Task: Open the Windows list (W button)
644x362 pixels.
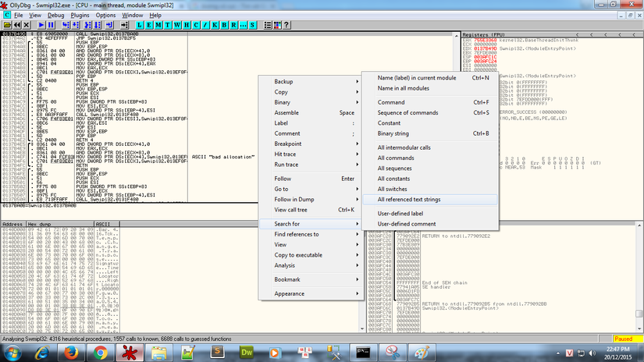Action: pyautogui.click(x=177, y=25)
